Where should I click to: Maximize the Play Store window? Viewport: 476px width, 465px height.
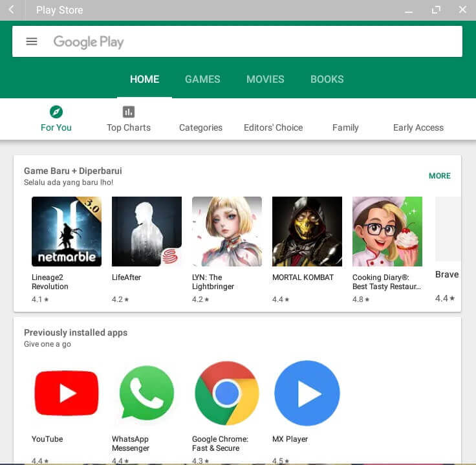(x=436, y=10)
